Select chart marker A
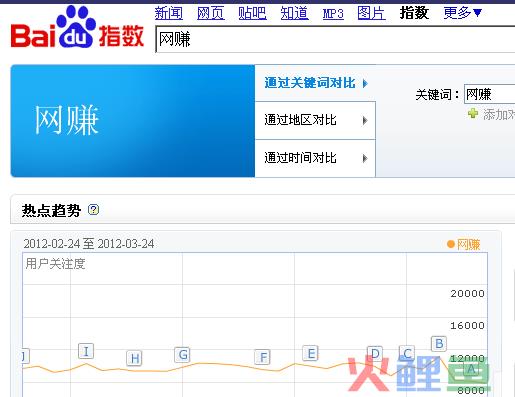This screenshot has height=397, width=515. click(x=471, y=369)
